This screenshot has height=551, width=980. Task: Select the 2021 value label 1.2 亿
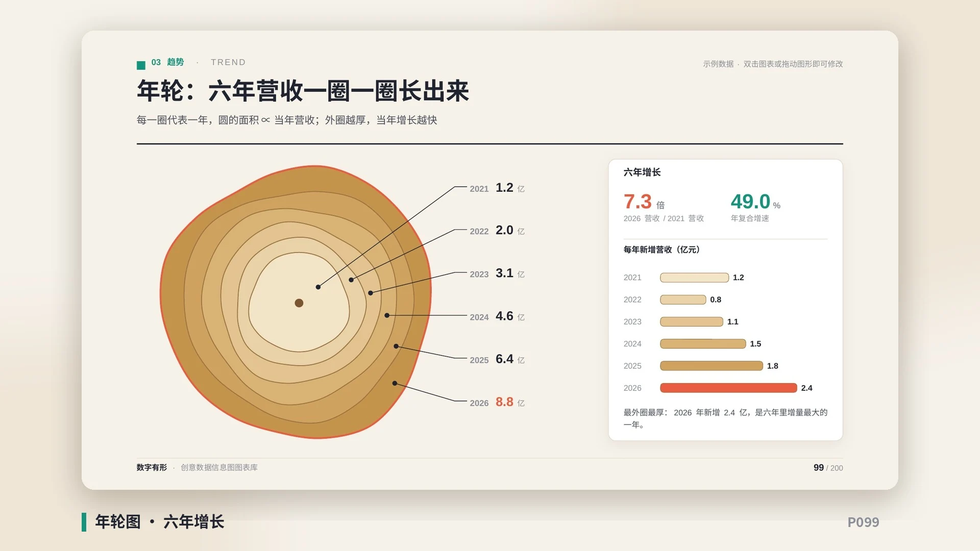509,188
